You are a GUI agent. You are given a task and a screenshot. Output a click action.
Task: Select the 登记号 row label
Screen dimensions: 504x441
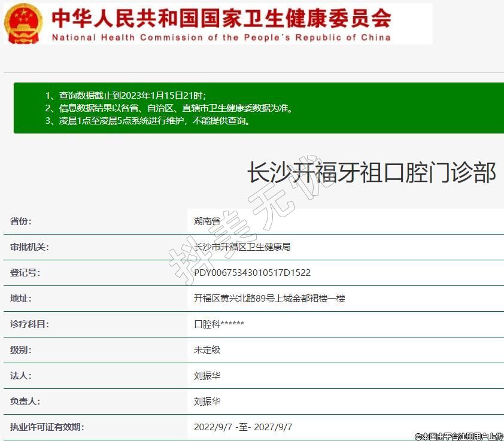(x=25, y=273)
